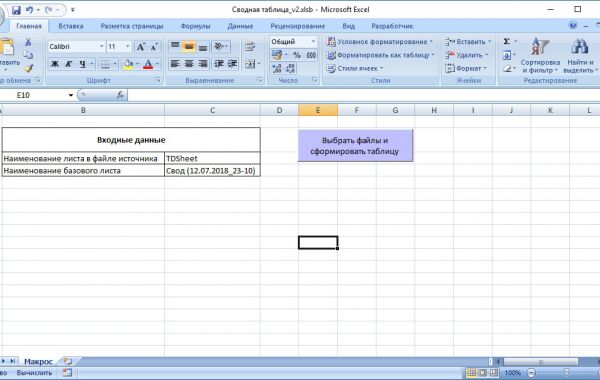Apply red font color A
The width and height of the screenshot is (600, 380).
tap(148, 64)
